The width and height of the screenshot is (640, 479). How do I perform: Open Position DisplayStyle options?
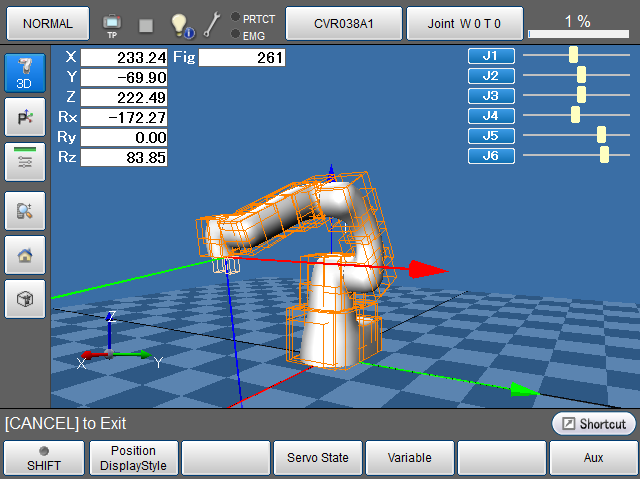(x=133, y=457)
